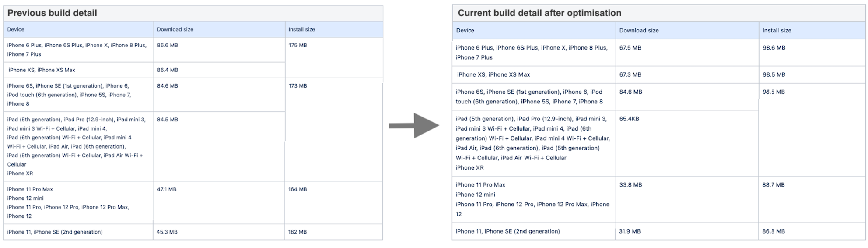Viewport: 868px width, 248px height.
Task: Click the Device column header in the previous table
Action: click(16, 29)
